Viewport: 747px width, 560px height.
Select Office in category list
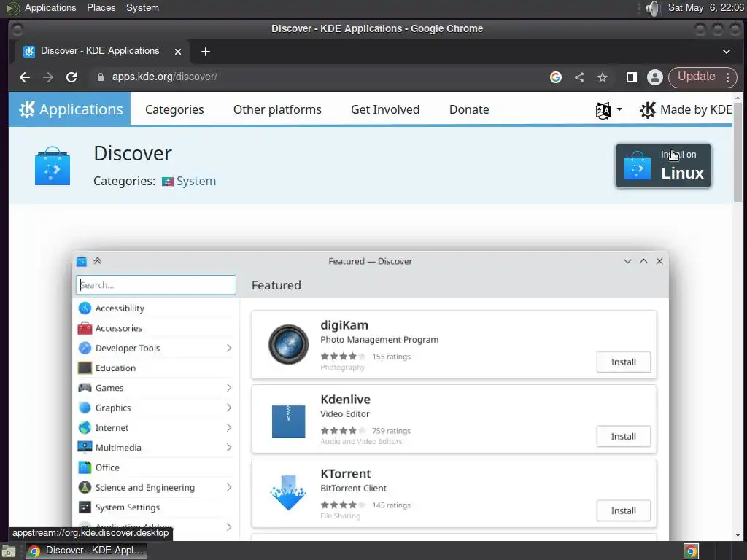(x=156, y=467)
